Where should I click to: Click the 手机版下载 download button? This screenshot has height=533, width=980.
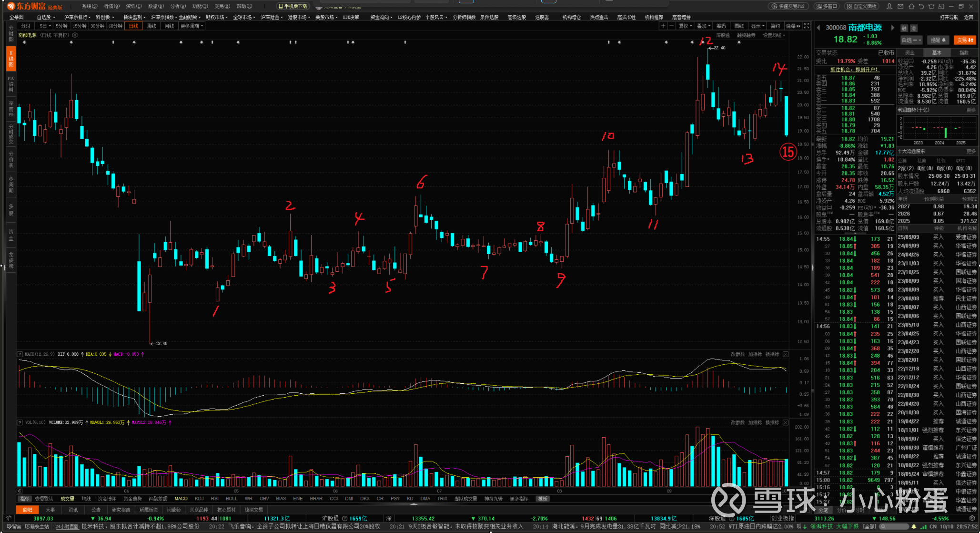pos(293,6)
